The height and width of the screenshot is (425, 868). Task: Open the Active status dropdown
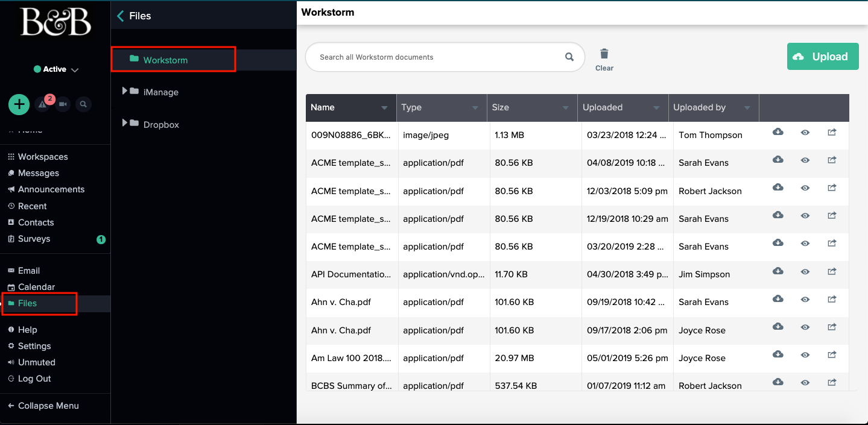point(55,69)
